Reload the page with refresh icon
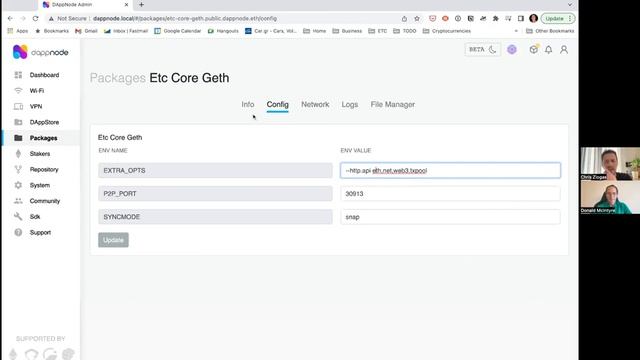The height and width of the screenshot is (360, 640). (x=36, y=19)
